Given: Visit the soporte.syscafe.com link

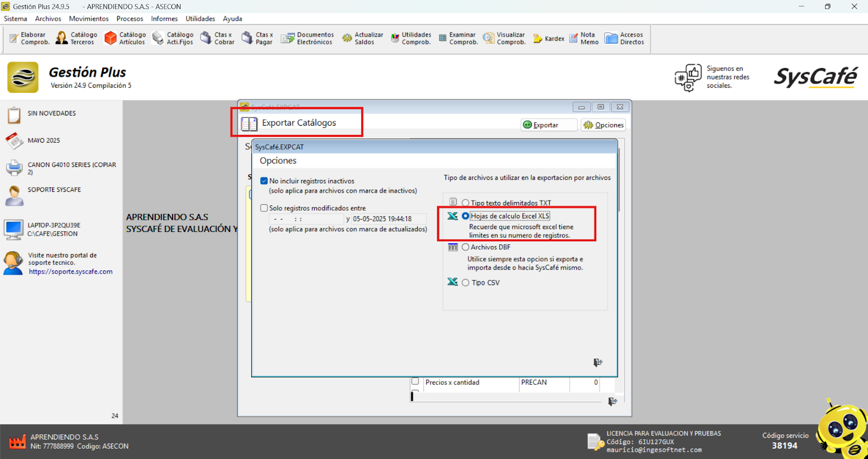Looking at the screenshot, I should [71, 272].
